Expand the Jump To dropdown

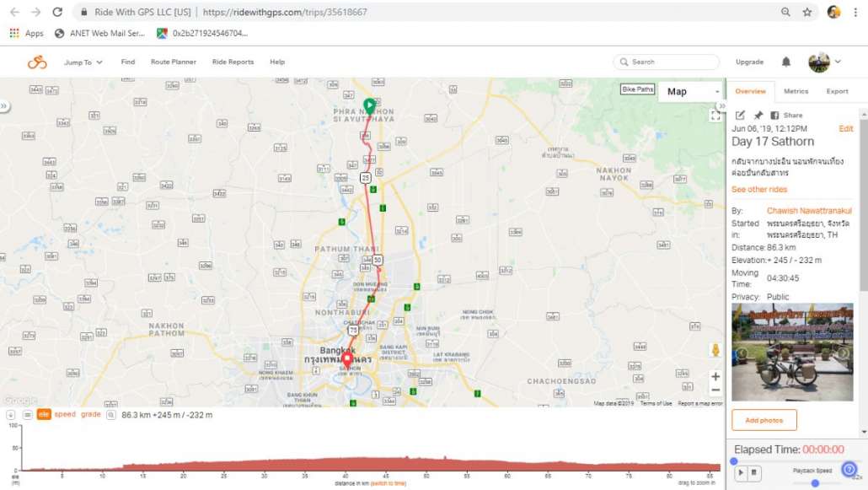pyautogui.click(x=83, y=62)
